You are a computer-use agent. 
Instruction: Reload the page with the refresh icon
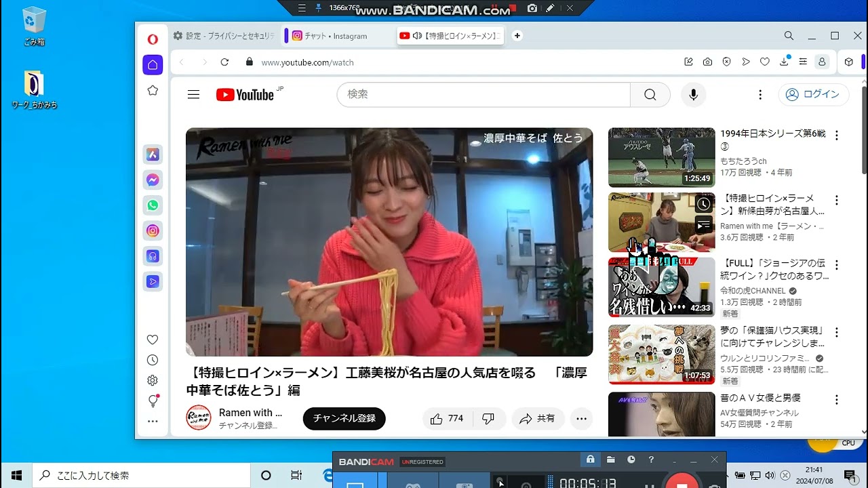pos(224,62)
